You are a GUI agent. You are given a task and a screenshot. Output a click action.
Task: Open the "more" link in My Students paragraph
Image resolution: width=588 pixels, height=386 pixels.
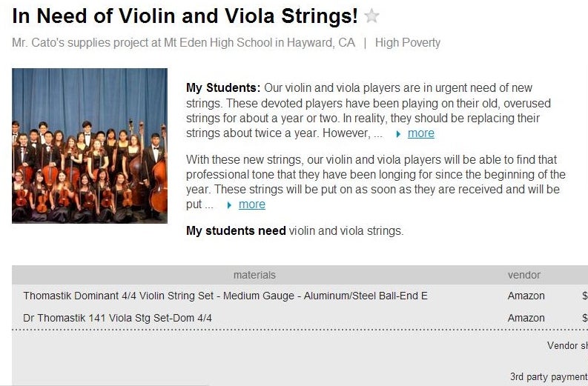pyautogui.click(x=420, y=133)
